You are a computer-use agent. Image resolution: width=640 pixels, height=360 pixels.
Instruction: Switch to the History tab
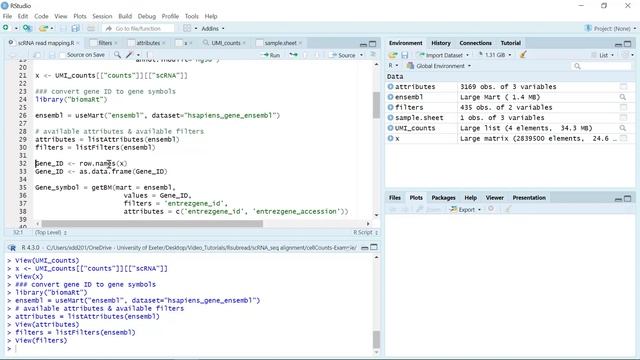(441, 43)
